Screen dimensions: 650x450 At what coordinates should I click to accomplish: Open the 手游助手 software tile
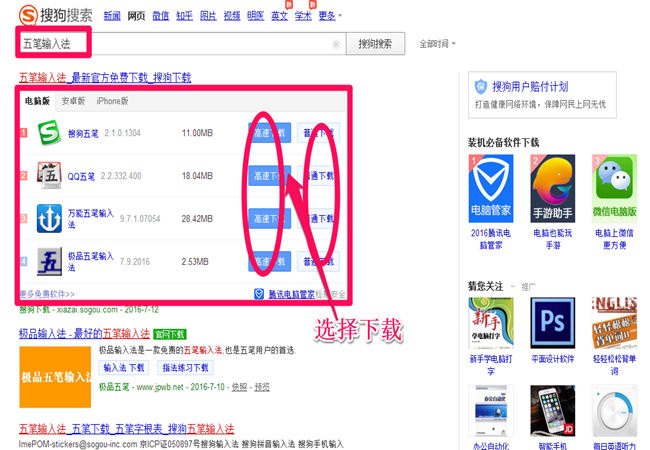(553, 189)
